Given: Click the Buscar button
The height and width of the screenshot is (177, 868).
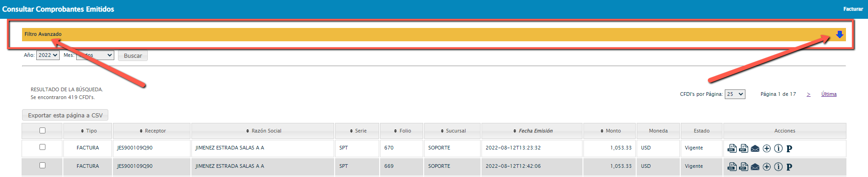Looking at the screenshot, I should pos(133,55).
